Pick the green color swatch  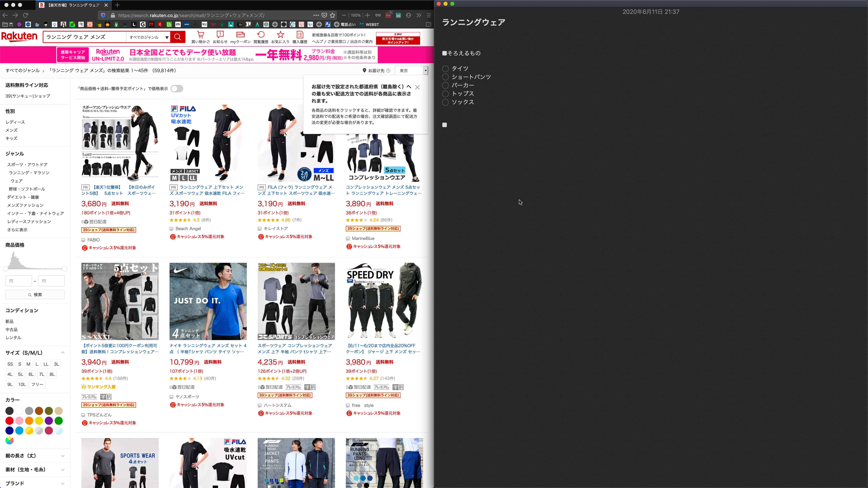[59, 421]
